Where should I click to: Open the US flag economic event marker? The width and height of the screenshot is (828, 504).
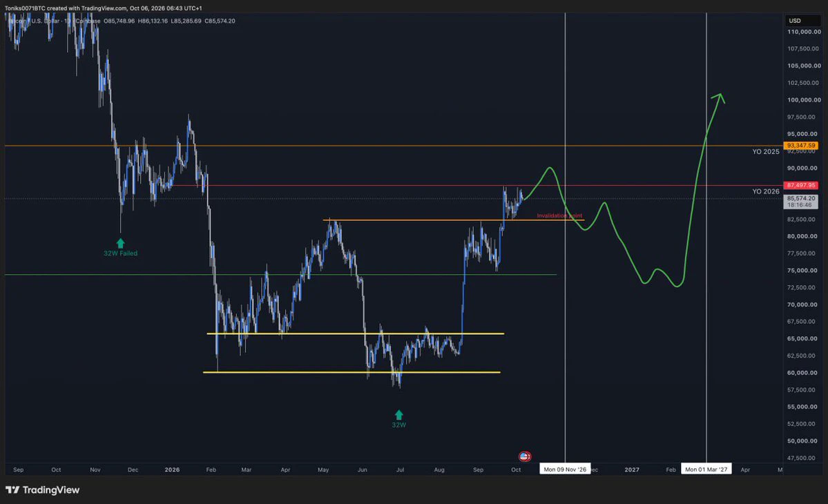point(524,456)
